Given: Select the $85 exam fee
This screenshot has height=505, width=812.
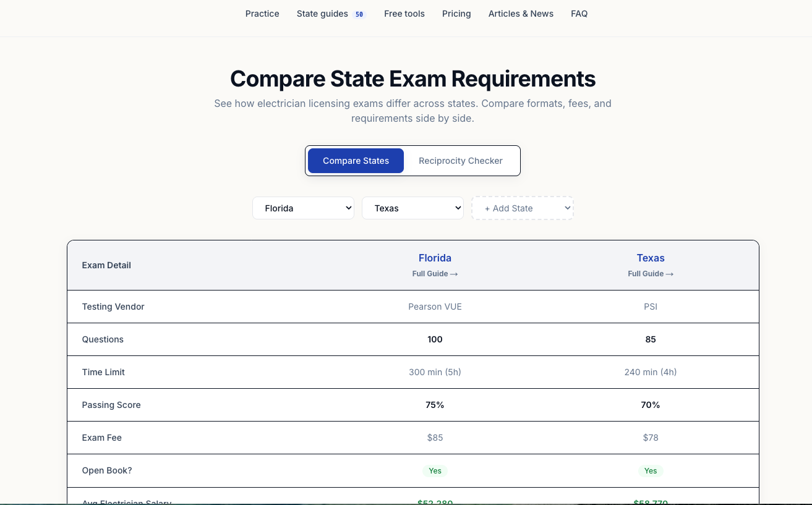Looking at the screenshot, I should click(435, 438).
